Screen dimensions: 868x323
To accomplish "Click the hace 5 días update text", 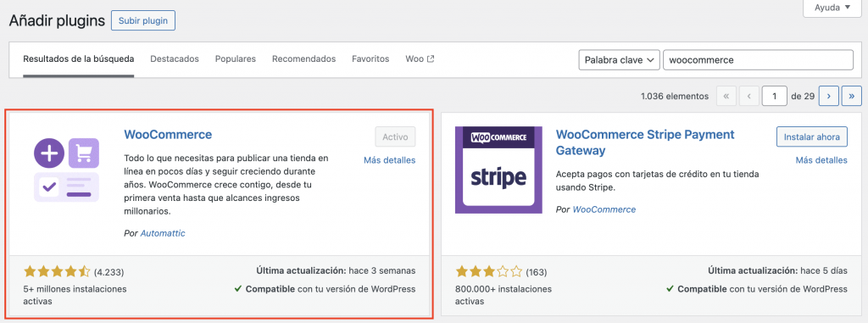I will pos(824,271).
